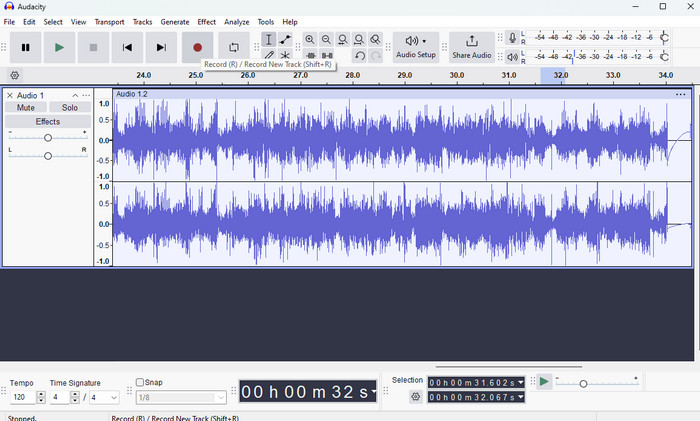Open the Tools menu
Screen dimensions: 700x421
point(266,22)
